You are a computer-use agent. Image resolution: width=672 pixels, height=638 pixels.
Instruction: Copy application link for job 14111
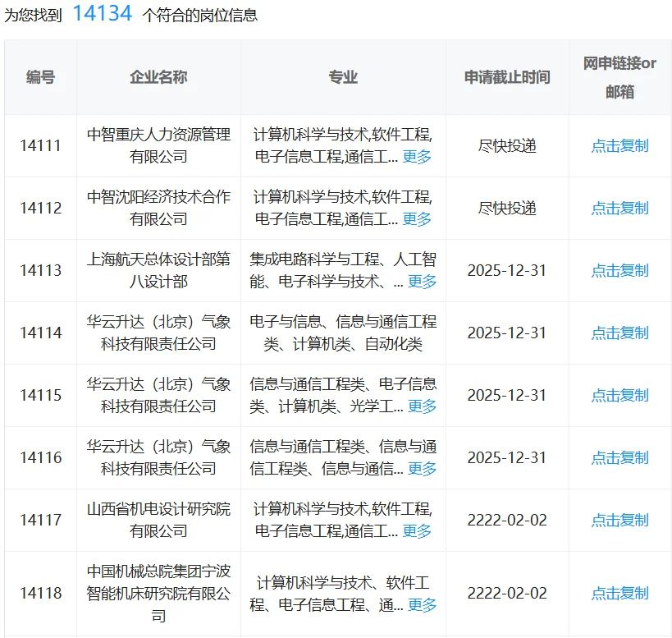619,146
